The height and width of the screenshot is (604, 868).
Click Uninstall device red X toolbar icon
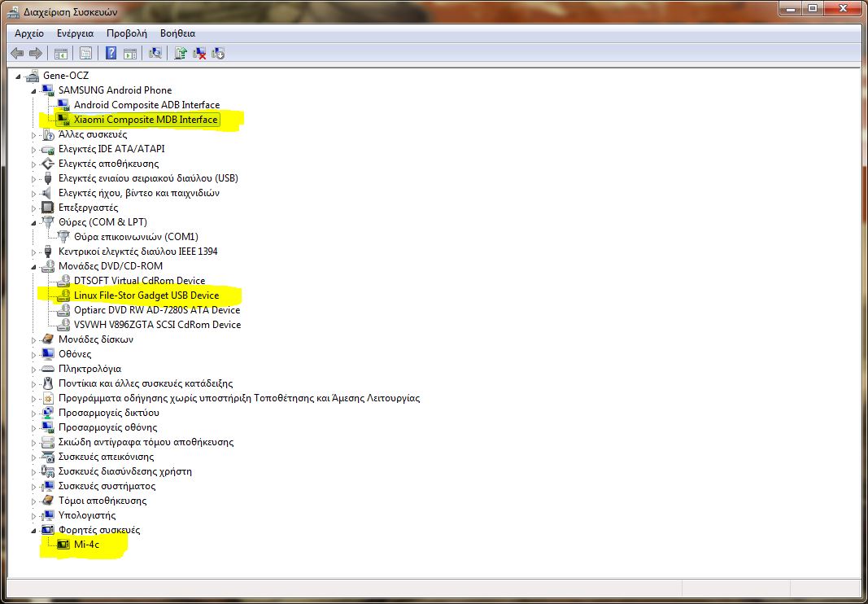(199, 54)
